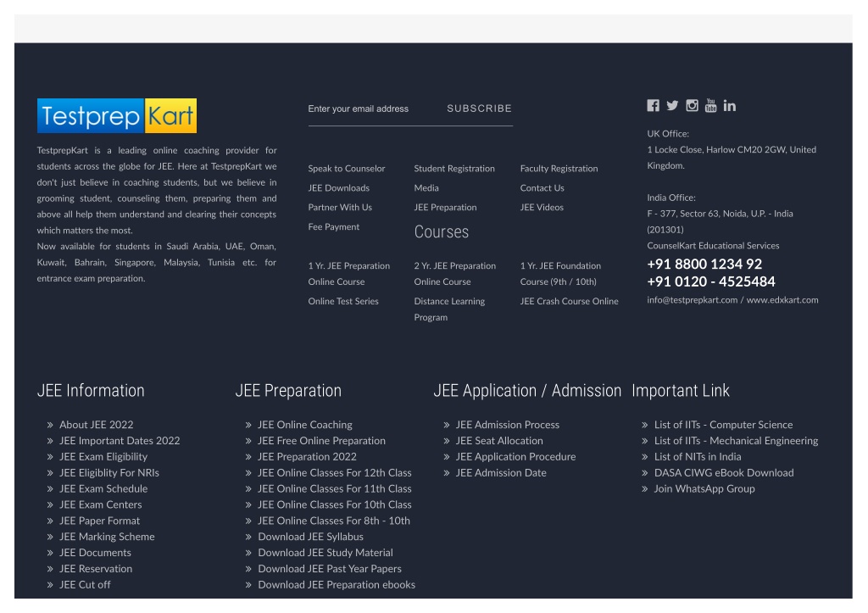Open DASA CIWG eBook Download
Screen dimensions: 868x613
(x=724, y=473)
